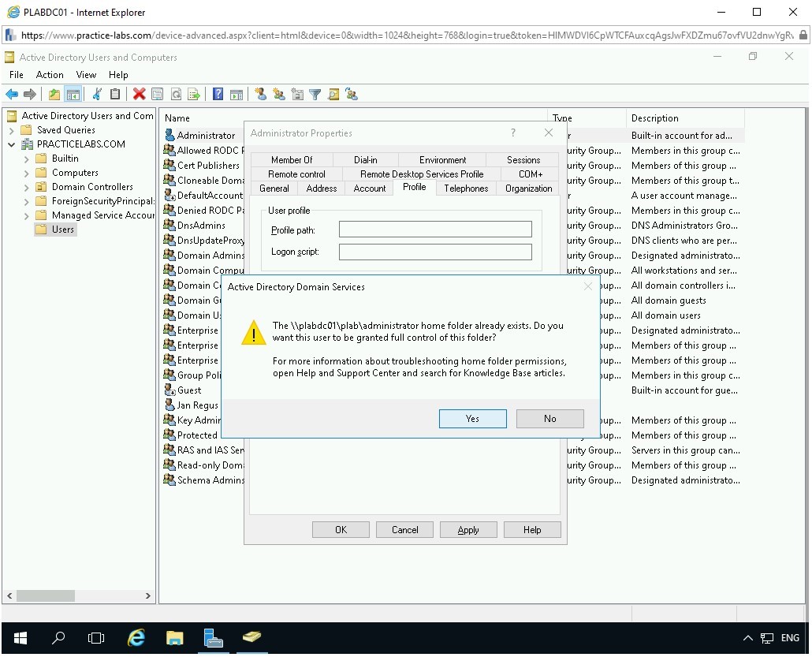Screen dimensions: 812x657
Task: Show hidden system tray icons
Action: coord(748,638)
